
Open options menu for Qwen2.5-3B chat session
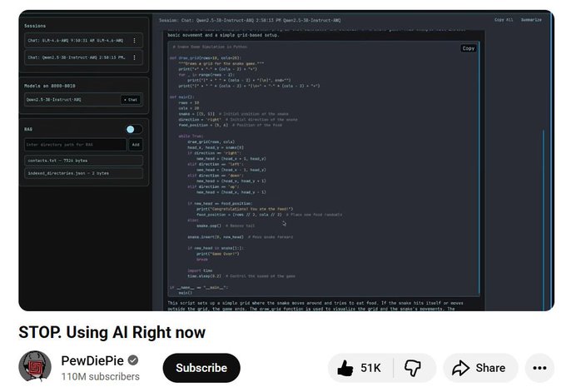(135, 57)
